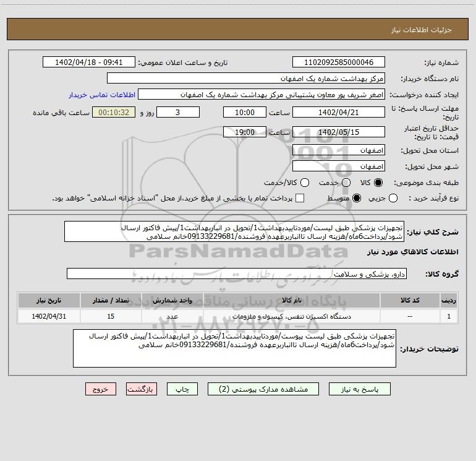Click the price validity date 1402/05/15
This screenshot has height=461, width=476.
[x=339, y=132]
